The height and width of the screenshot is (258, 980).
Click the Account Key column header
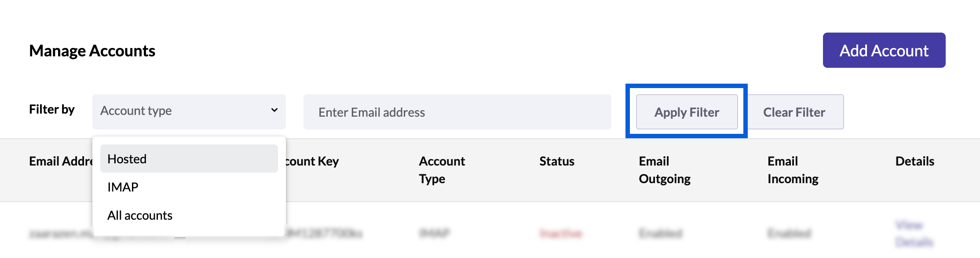click(x=313, y=161)
